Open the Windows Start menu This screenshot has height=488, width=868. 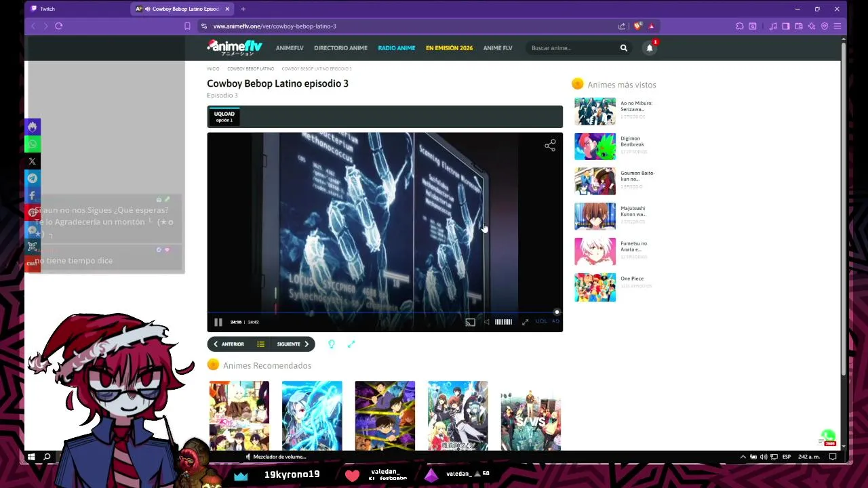[x=32, y=457]
